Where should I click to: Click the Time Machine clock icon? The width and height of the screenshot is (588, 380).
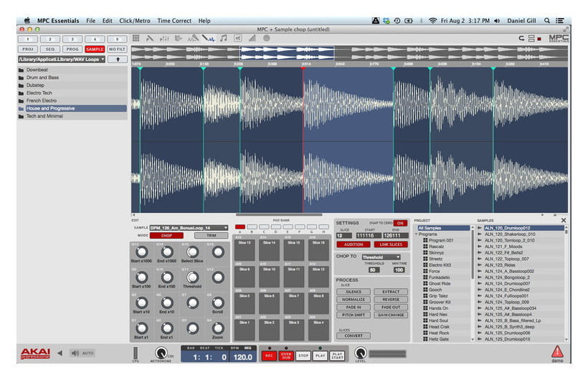tap(397, 21)
